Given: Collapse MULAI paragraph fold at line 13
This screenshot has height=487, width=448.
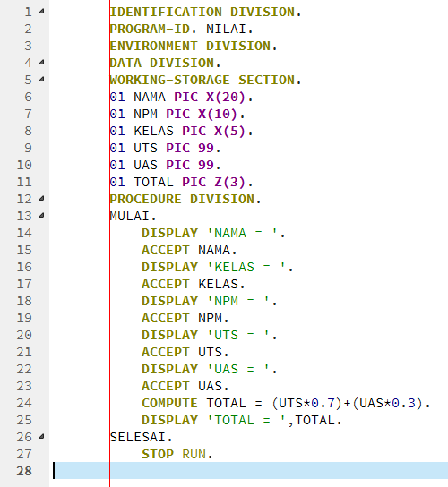Looking at the screenshot, I should 41,216.
